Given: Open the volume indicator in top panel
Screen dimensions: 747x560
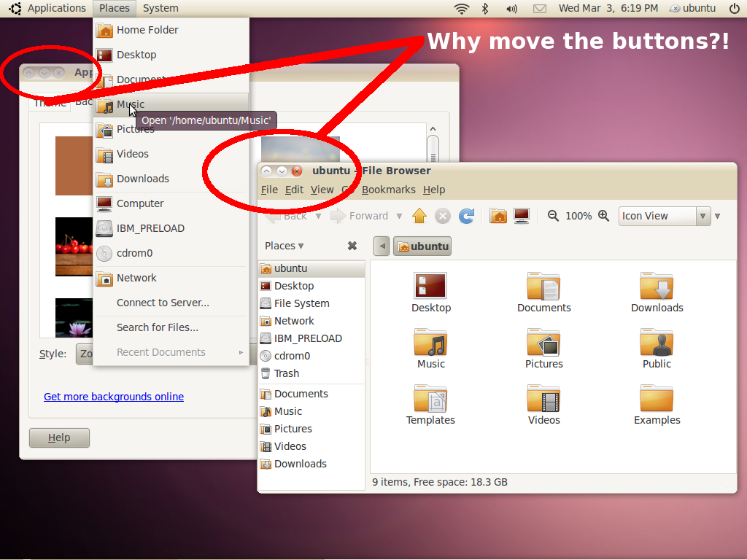Looking at the screenshot, I should [511, 9].
